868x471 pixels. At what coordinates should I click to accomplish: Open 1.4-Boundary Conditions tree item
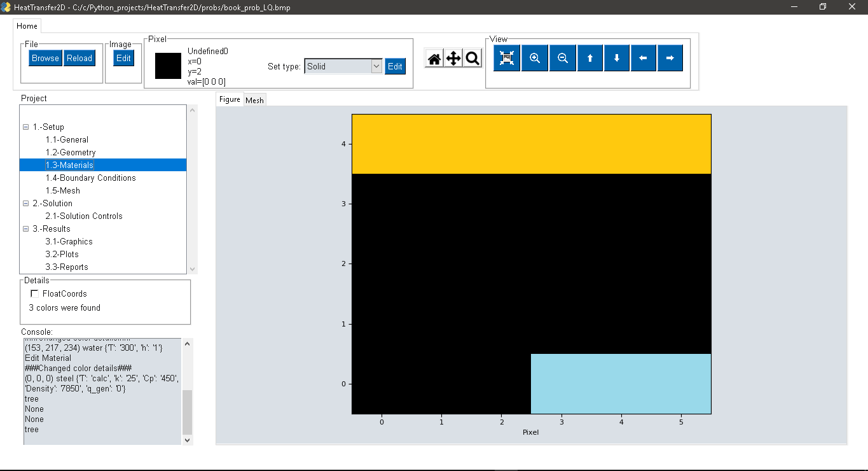(90, 178)
